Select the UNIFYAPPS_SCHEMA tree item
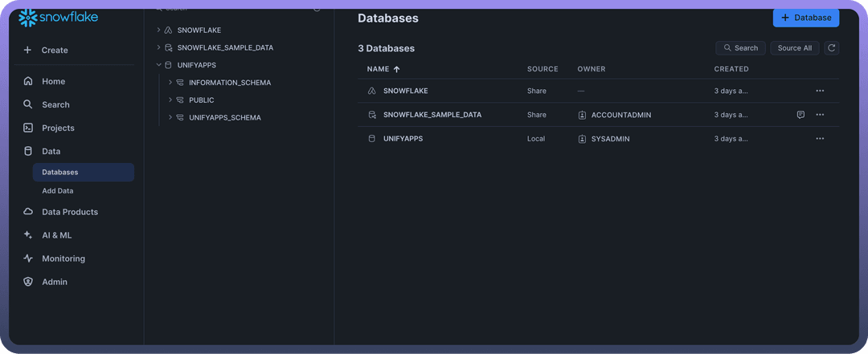This screenshot has width=868, height=354. coord(224,118)
